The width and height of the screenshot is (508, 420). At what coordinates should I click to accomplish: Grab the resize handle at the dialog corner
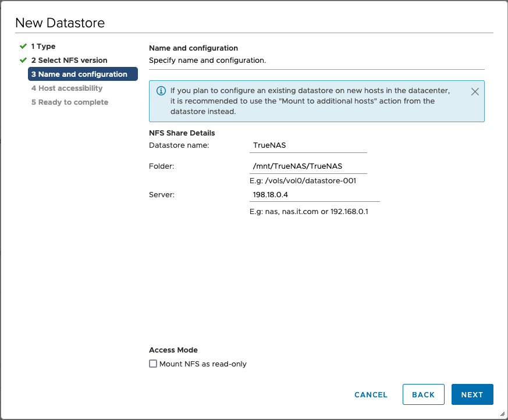(502, 414)
